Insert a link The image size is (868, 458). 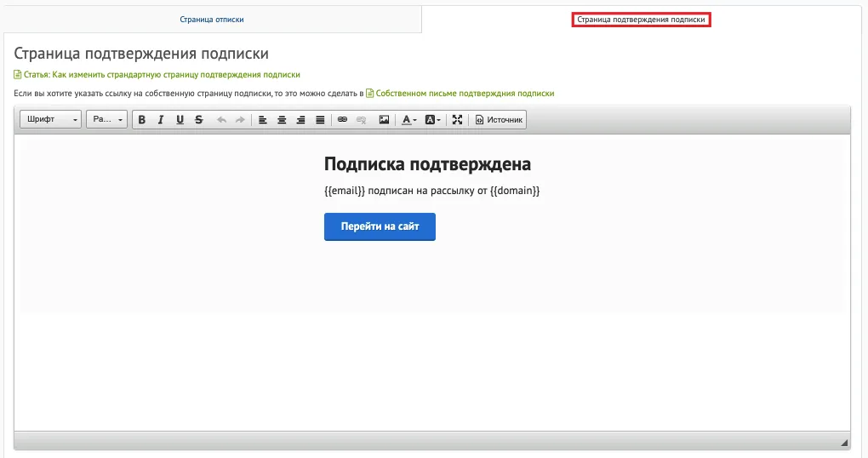343,120
